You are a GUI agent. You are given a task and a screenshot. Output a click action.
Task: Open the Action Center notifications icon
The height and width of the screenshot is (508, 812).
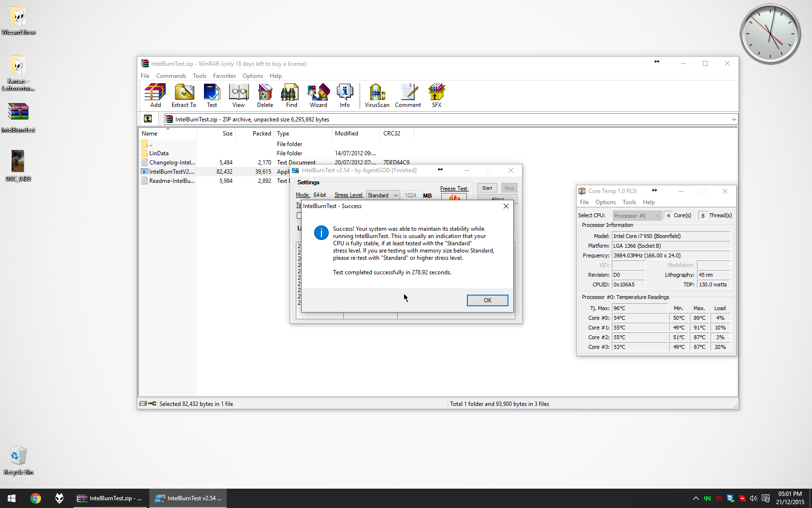(x=766, y=498)
